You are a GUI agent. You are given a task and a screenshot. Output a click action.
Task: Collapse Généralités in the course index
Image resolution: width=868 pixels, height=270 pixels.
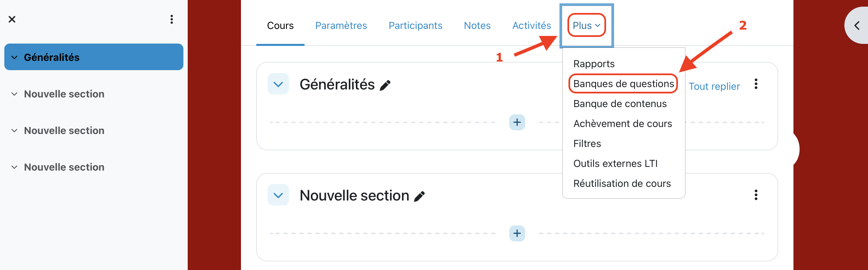pyautogui.click(x=15, y=57)
